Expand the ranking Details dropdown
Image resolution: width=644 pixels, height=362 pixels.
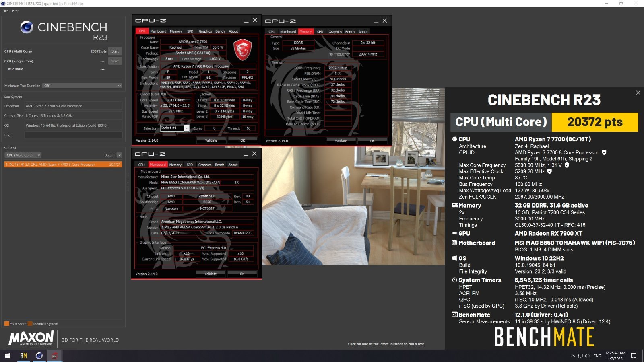120,155
